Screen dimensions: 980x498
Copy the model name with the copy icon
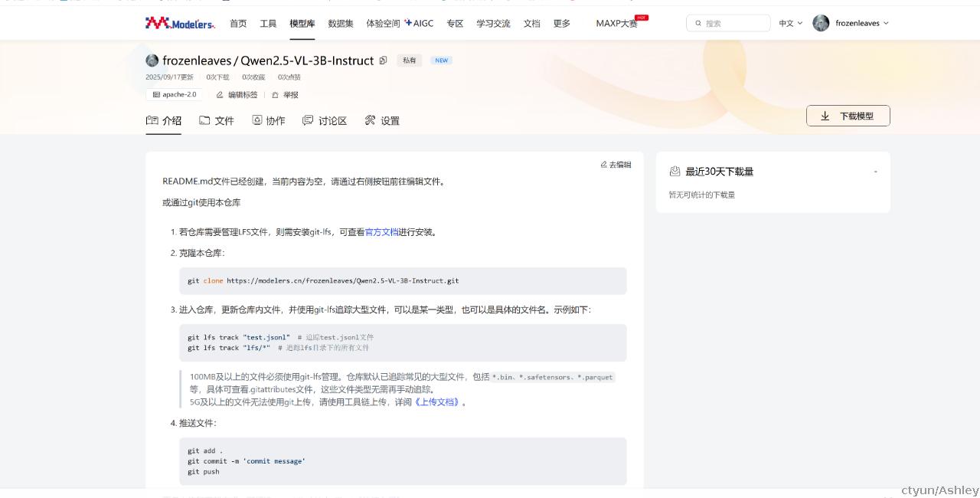click(x=384, y=61)
